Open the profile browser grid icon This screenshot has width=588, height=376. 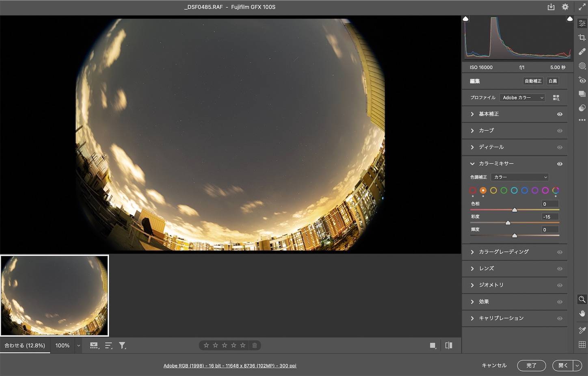556,98
